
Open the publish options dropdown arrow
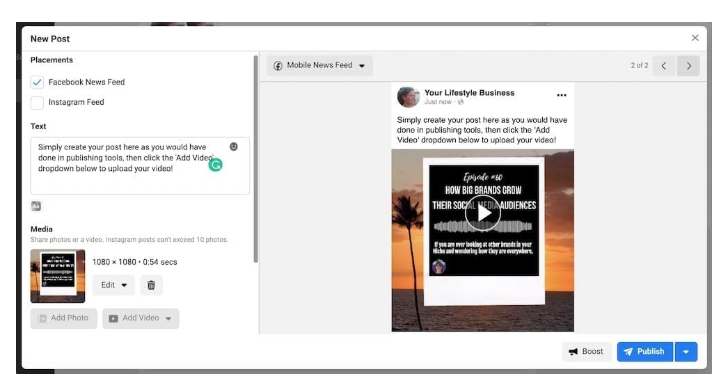686,352
